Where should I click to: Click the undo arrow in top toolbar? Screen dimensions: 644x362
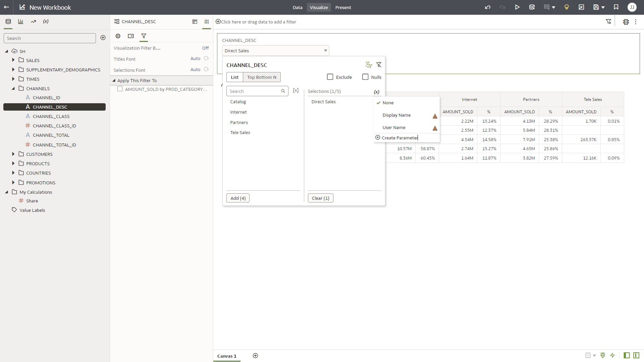coord(487,7)
